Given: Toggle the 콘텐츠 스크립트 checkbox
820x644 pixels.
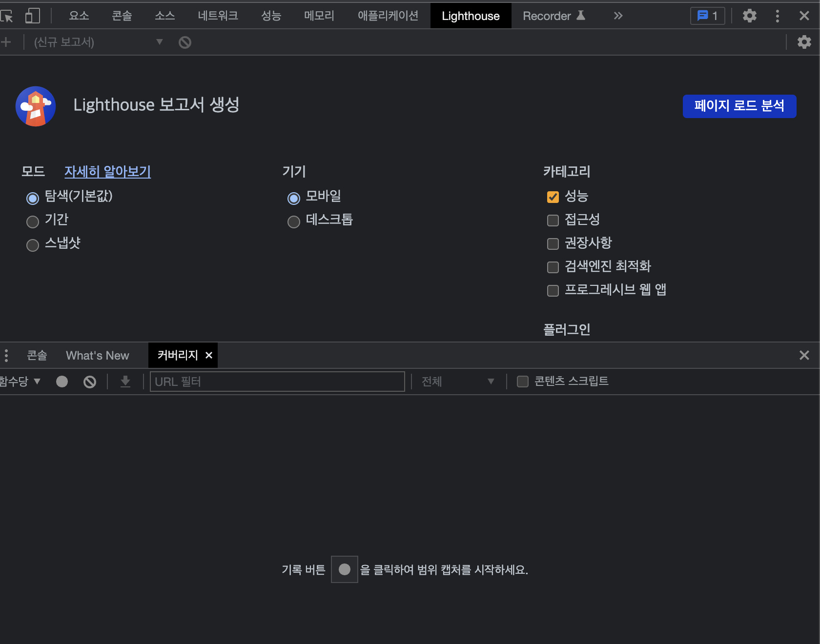Looking at the screenshot, I should tap(523, 382).
